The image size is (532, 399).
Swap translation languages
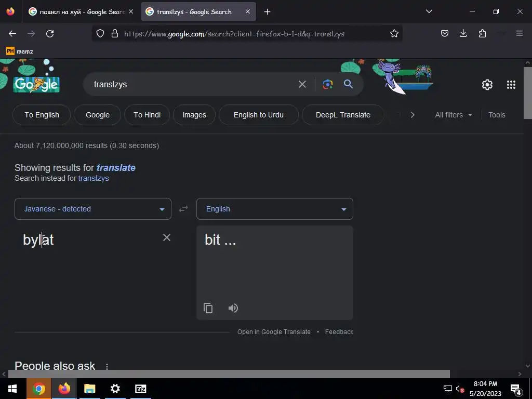click(x=183, y=209)
